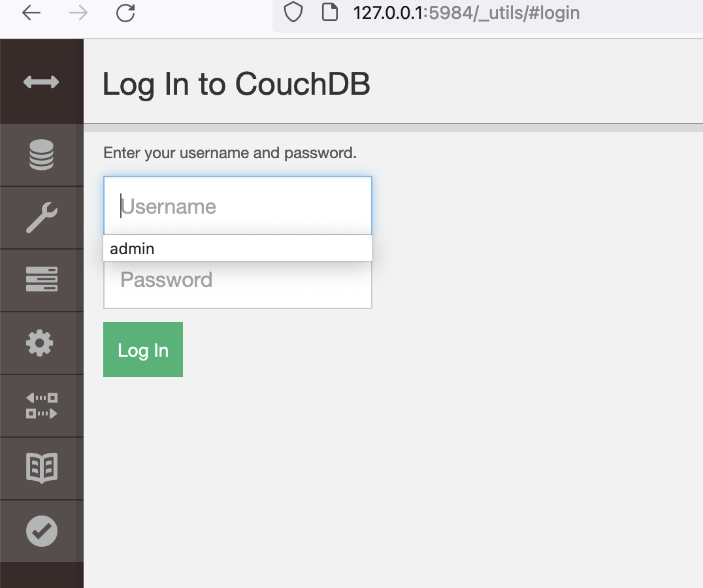Click the page info icon beside URL
The width and height of the screenshot is (703, 588).
pos(330,12)
